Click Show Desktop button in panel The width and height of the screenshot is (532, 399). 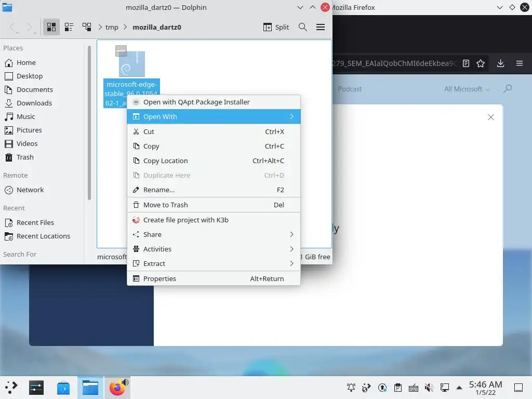(x=518, y=388)
